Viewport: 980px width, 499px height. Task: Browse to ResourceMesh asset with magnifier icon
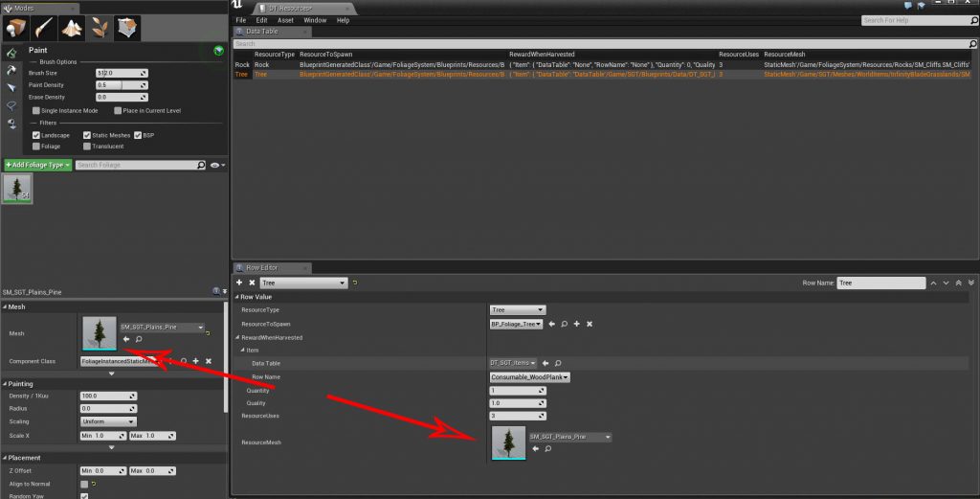pos(548,448)
